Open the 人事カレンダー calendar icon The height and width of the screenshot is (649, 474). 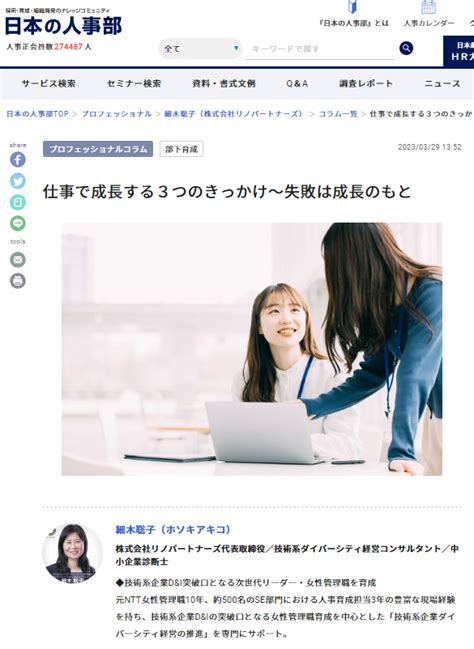428,7
